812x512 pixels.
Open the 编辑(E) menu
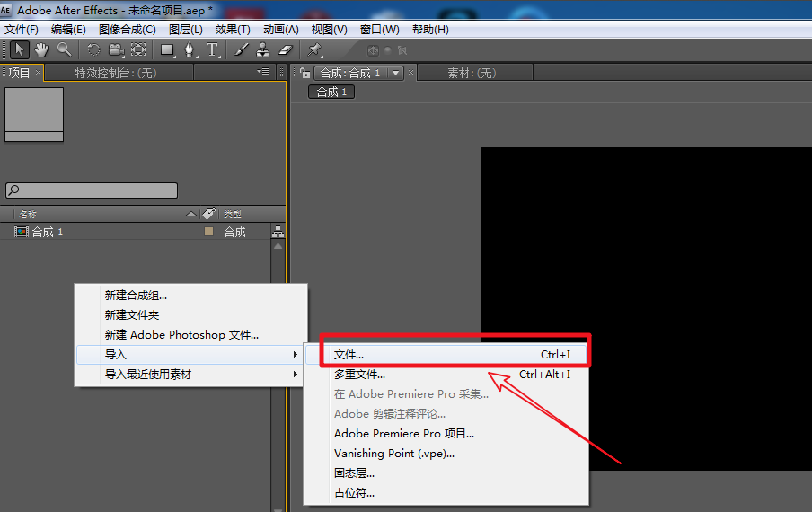click(x=68, y=30)
